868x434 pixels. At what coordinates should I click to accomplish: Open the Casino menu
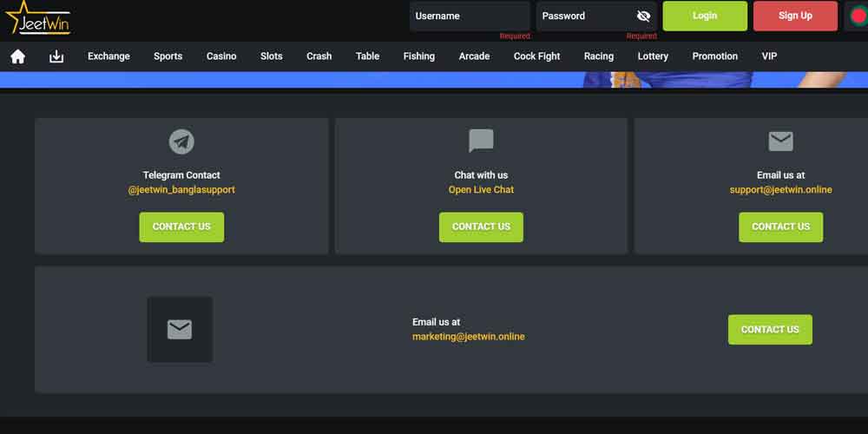221,56
